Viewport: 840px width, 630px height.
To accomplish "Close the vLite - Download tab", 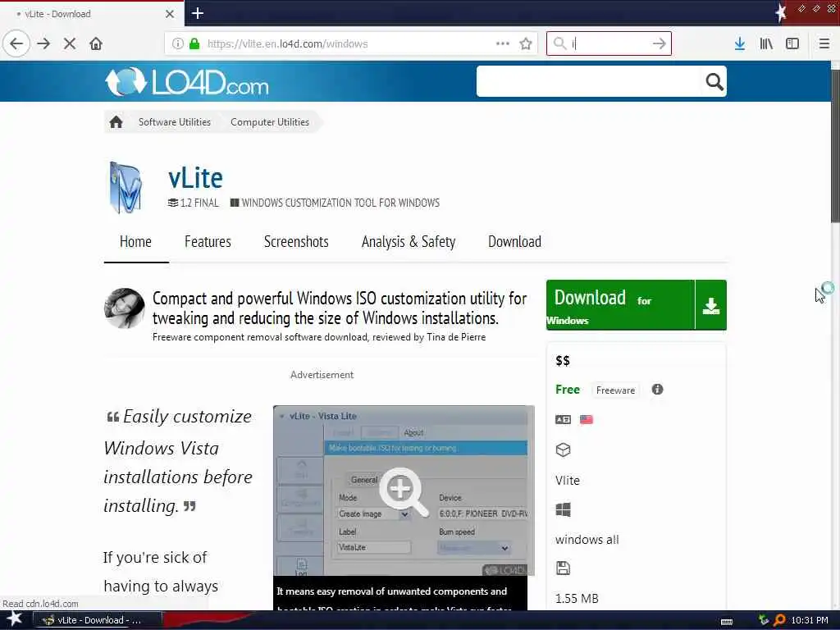I will click(x=170, y=14).
